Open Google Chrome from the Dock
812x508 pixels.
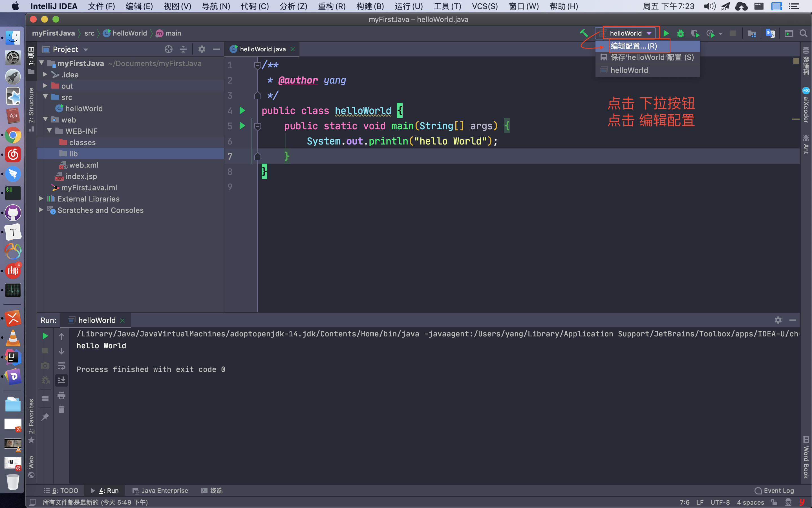pyautogui.click(x=13, y=135)
